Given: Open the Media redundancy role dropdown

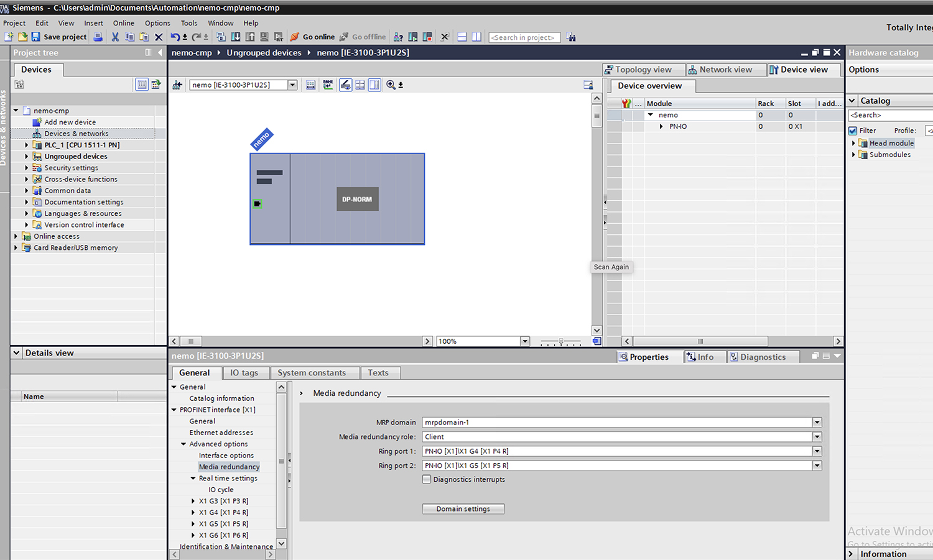Looking at the screenshot, I should coord(817,437).
